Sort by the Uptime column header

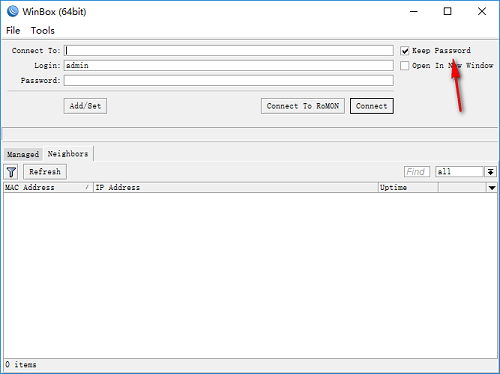(x=408, y=188)
